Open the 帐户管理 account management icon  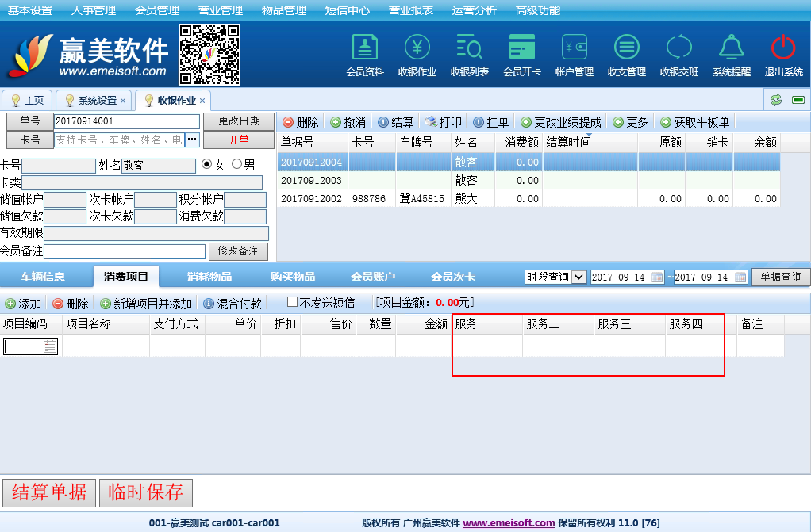pos(575,48)
